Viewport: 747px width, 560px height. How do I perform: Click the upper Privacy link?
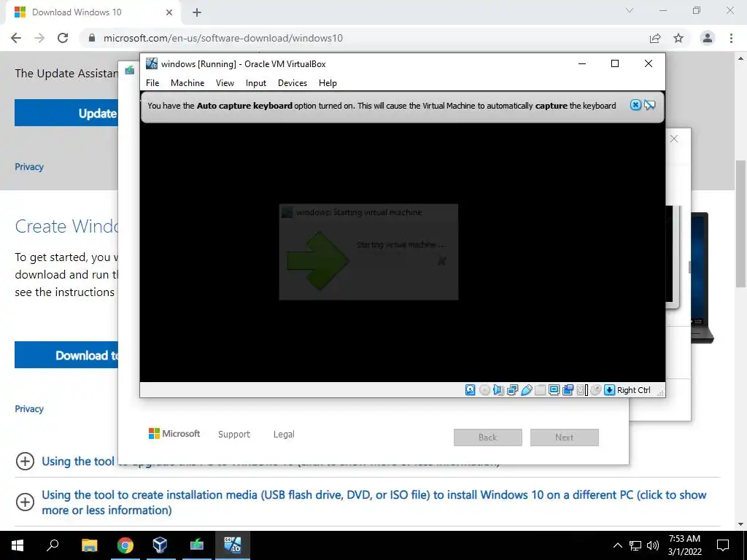click(29, 167)
